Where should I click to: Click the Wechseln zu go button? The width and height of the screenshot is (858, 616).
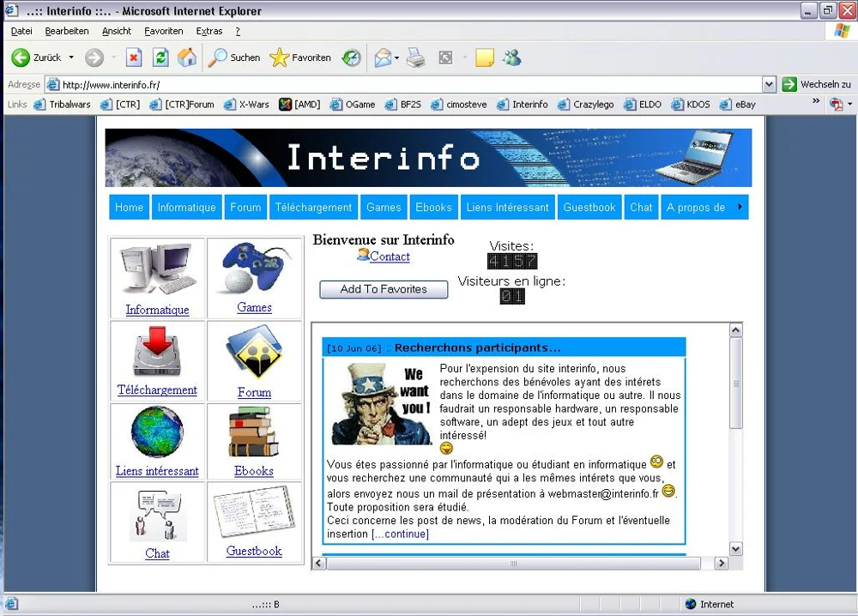pyautogui.click(x=817, y=84)
